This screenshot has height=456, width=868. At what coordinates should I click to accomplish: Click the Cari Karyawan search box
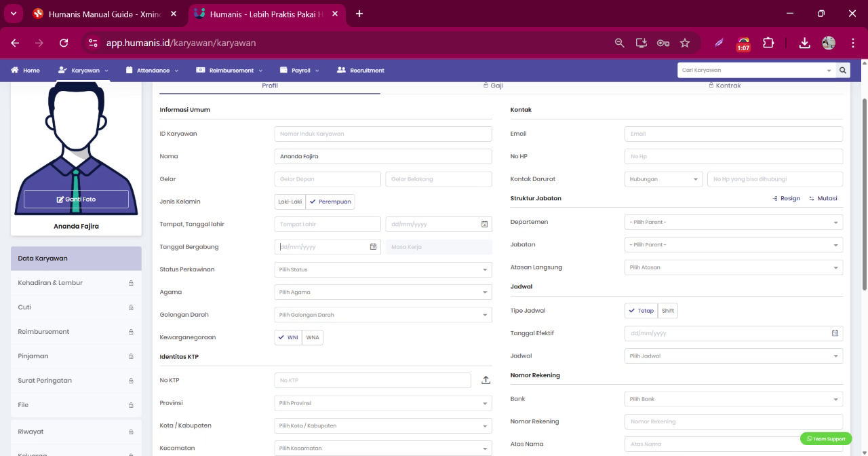pos(757,70)
